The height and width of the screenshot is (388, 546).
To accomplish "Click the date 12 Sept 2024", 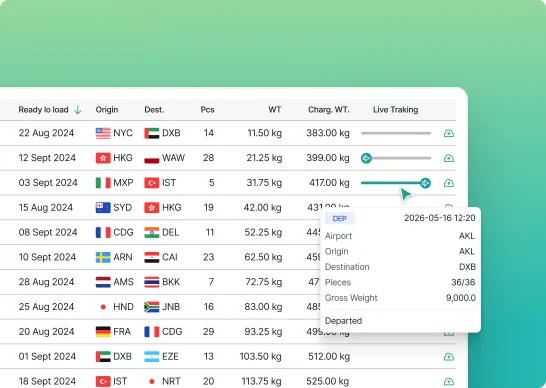I will click(47, 158).
